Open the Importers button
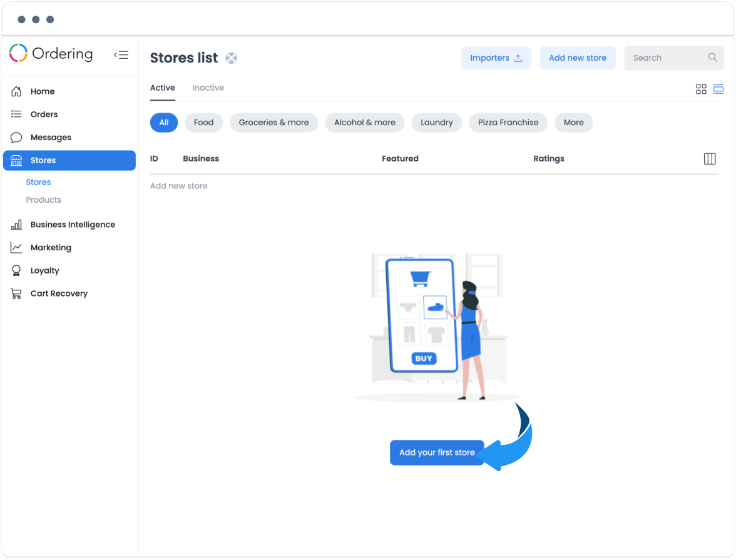The height and width of the screenshot is (560, 736). [x=496, y=58]
